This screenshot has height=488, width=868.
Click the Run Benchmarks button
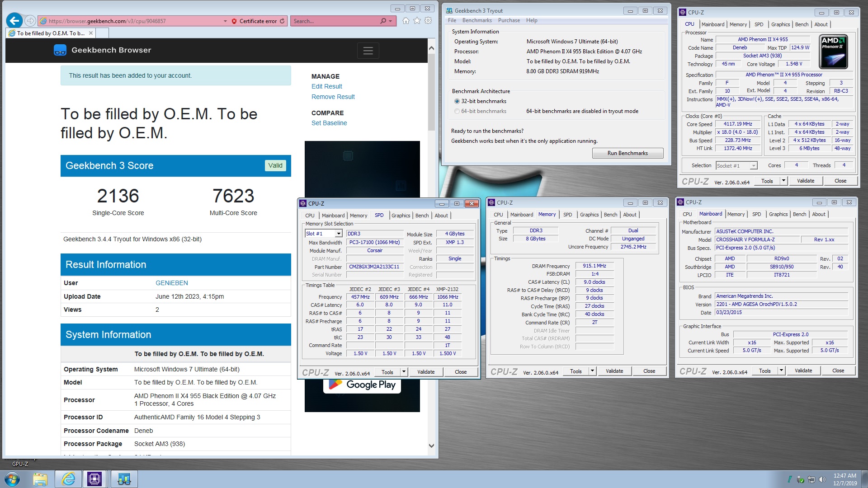pyautogui.click(x=627, y=153)
